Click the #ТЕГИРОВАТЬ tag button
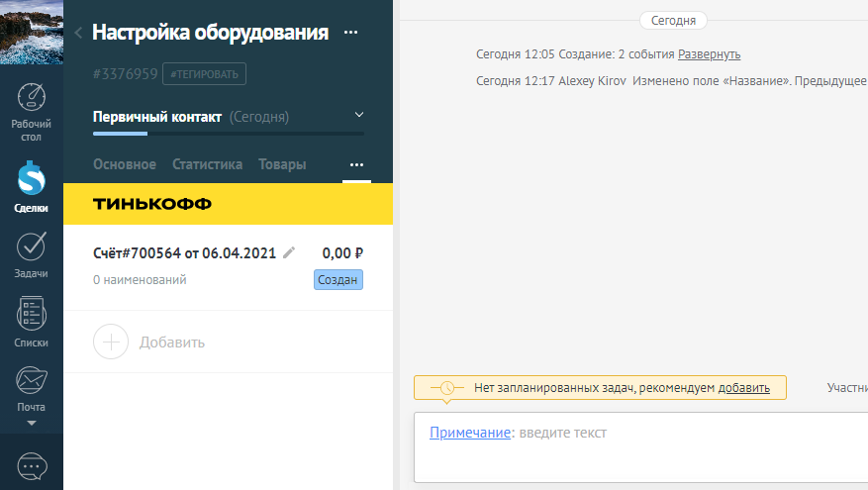This screenshot has height=490, width=868. point(204,74)
